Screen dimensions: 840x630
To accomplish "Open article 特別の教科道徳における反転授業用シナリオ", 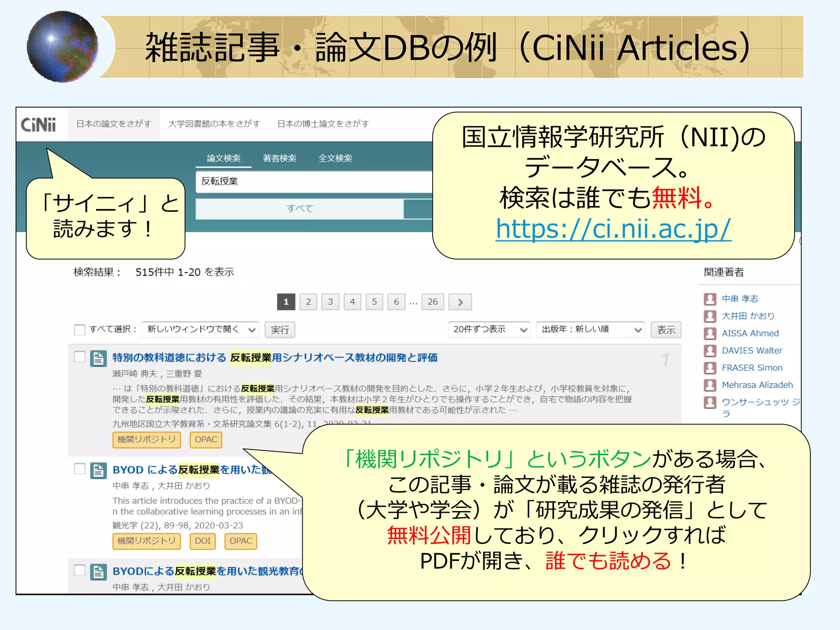I will pyautogui.click(x=275, y=358).
